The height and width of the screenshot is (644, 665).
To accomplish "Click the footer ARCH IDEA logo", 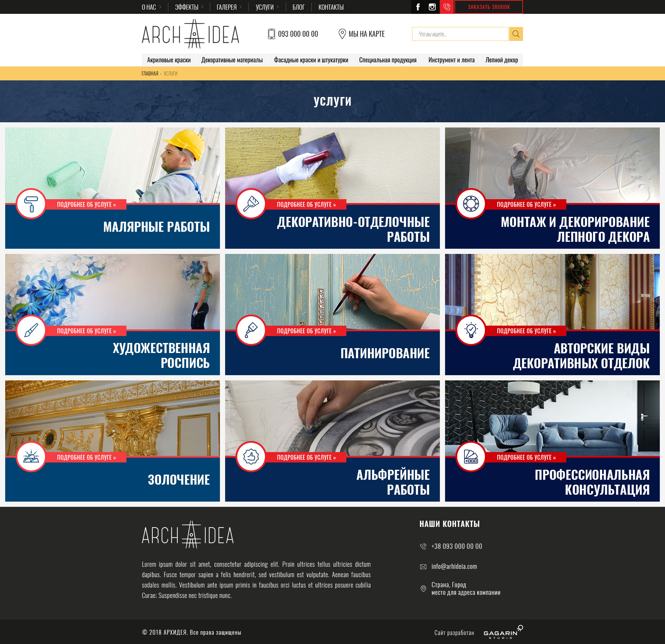I will pyautogui.click(x=188, y=535).
